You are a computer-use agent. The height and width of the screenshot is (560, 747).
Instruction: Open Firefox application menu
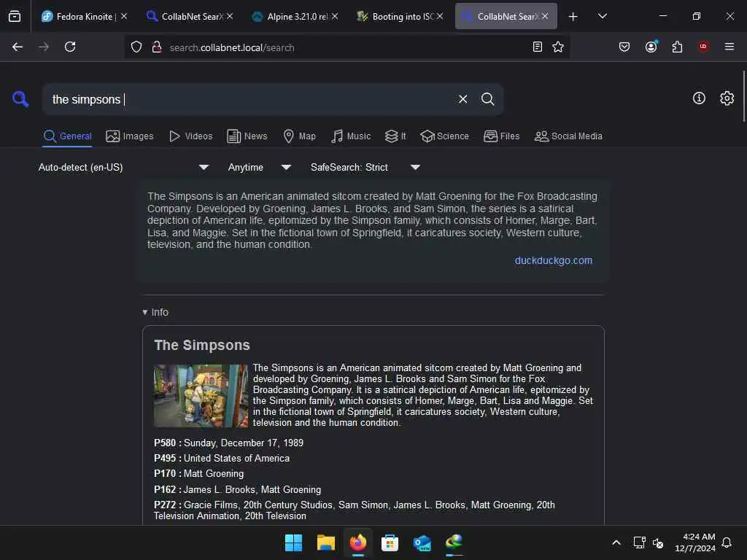tap(729, 47)
